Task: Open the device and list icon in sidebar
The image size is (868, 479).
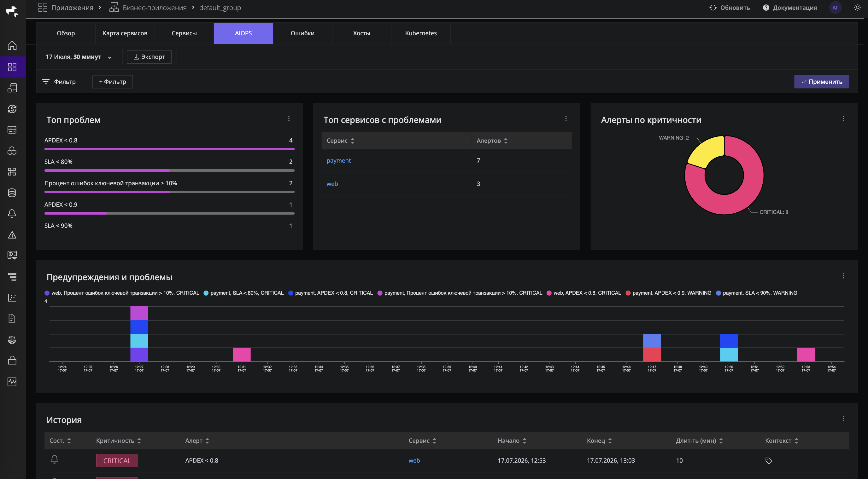Action: coord(12,88)
